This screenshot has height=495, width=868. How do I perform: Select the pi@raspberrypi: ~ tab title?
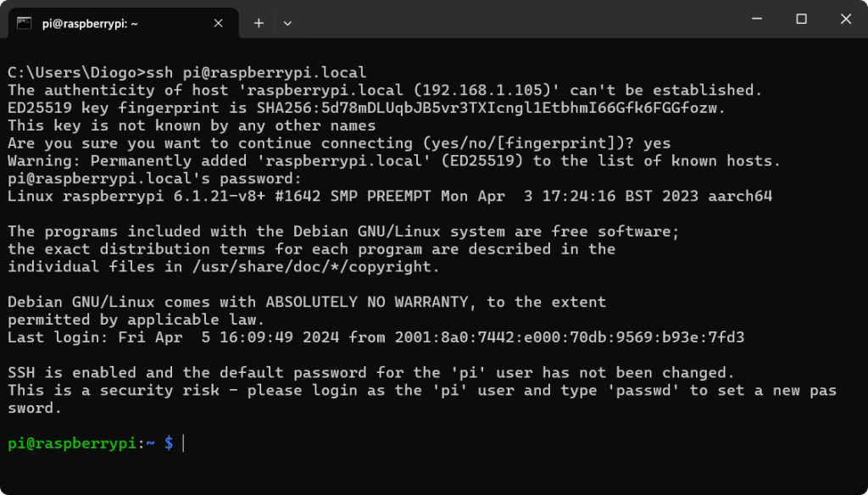point(90,24)
